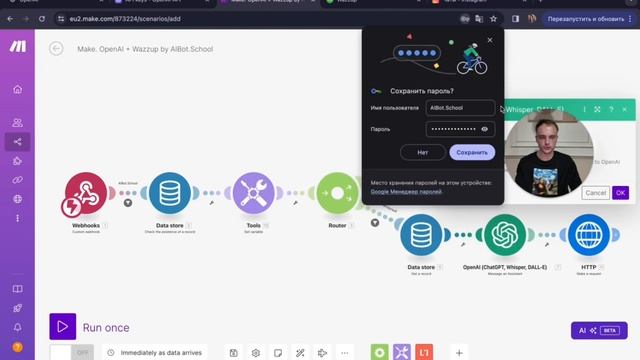Screen dimensions: 640x360
Task: Click the red Text parser favorite
Action: click(424, 352)
